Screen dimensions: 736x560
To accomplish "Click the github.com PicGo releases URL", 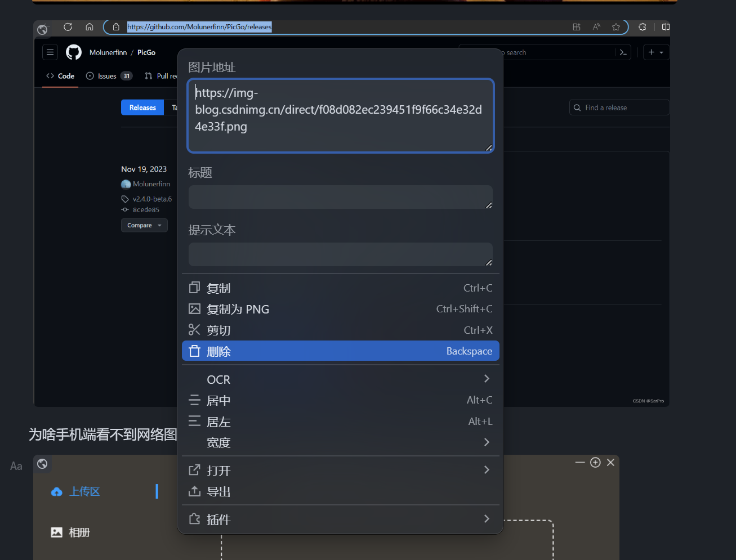I will [x=199, y=26].
